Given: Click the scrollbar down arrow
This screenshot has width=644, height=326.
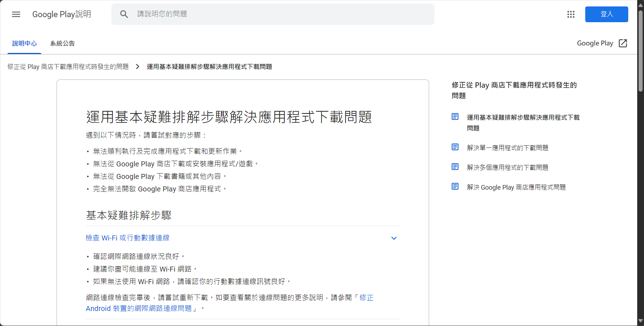Looking at the screenshot, I should click(641, 321).
